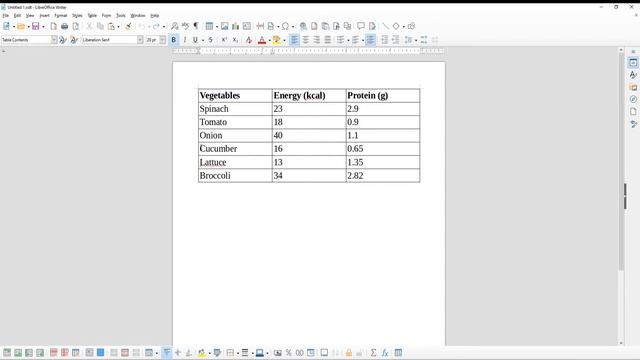Click the Sum sigma icon in table toolbar
The height and width of the screenshot is (360, 640).
click(373, 353)
